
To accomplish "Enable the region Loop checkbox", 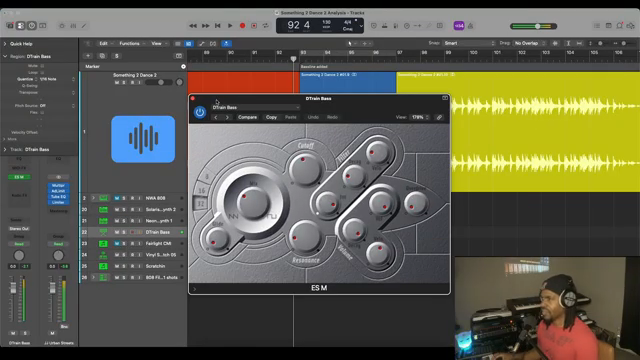I will click(42, 72).
